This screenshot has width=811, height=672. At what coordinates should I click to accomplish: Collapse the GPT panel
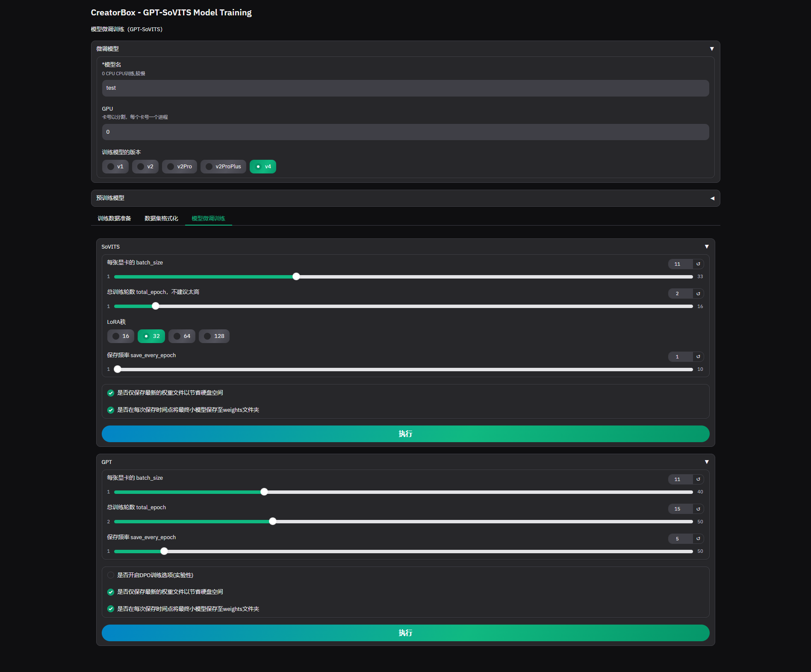[x=707, y=462]
